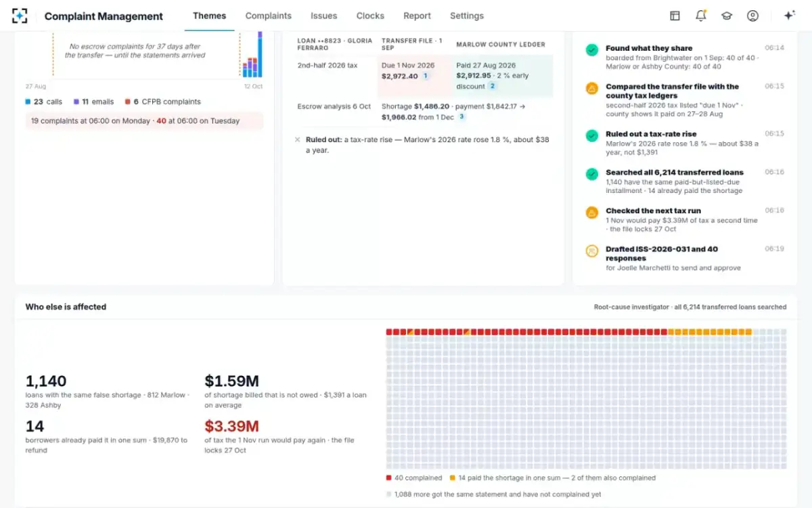Click the Paid 27 Aug 2026 ledger cell
Viewport: 812px width, 508px height.
(x=504, y=75)
